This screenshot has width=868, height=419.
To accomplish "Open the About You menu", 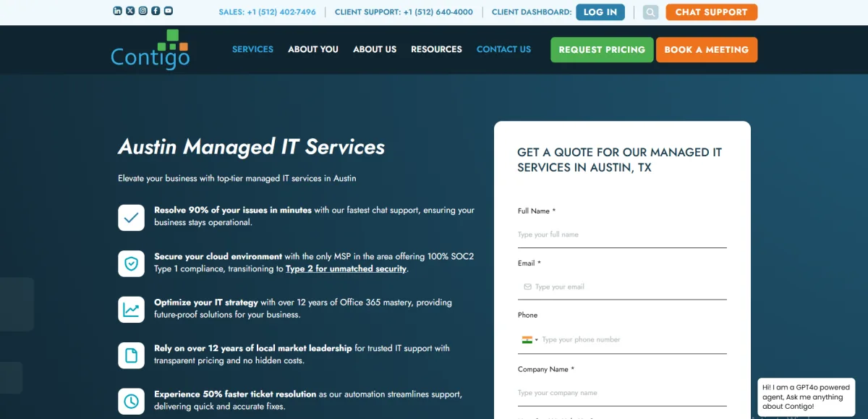I will click(x=313, y=49).
